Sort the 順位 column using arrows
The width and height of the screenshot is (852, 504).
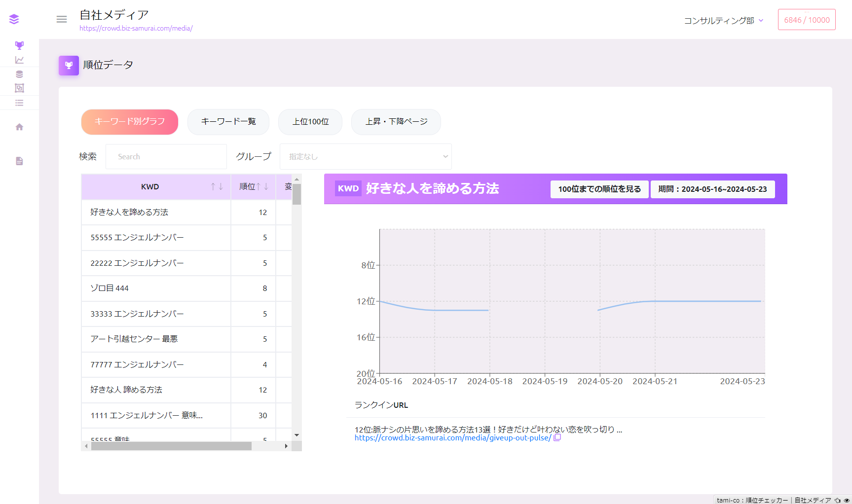click(x=262, y=186)
